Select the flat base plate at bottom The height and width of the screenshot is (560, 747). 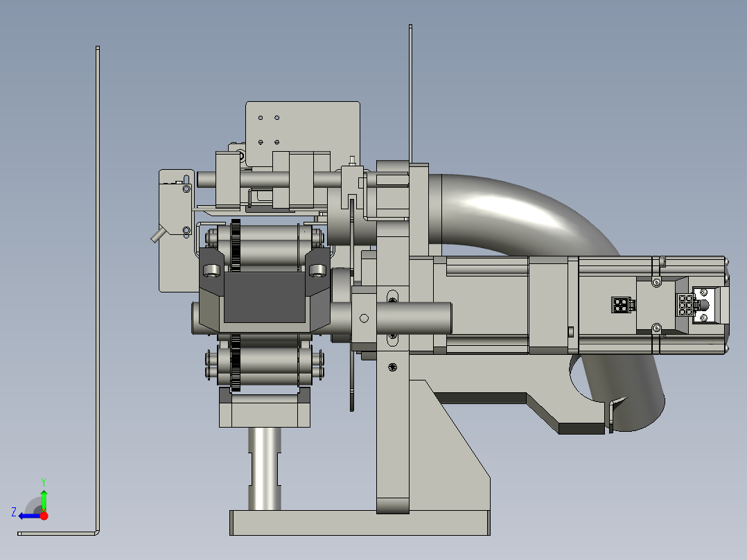click(360, 523)
